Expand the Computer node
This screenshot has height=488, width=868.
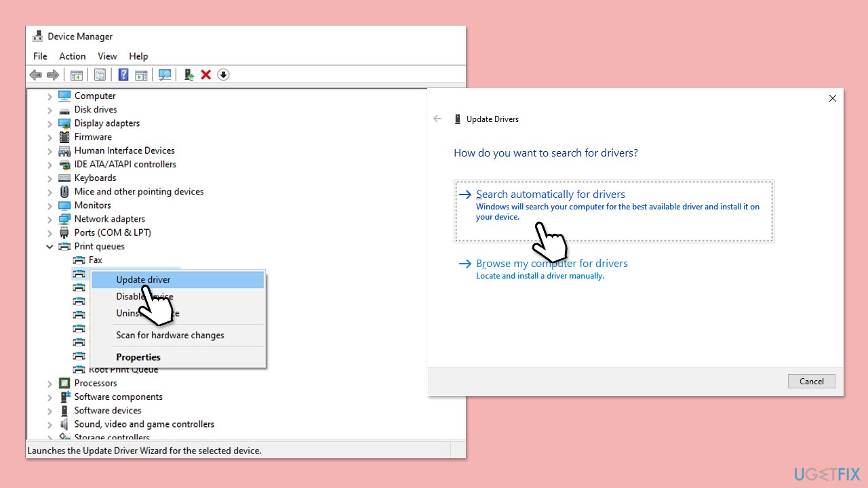click(x=50, y=96)
